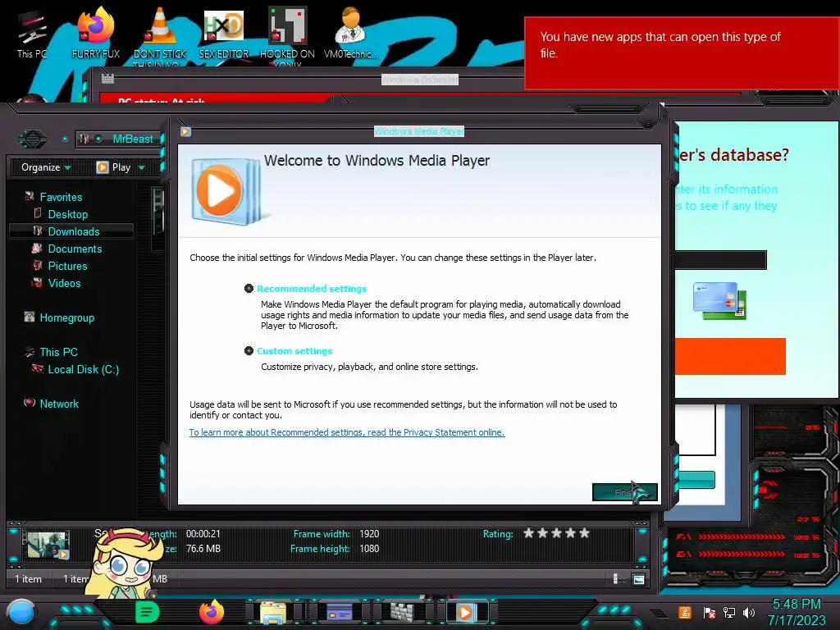840x630 pixels.
Task: Click the Downloads folder icon
Action: click(38, 231)
